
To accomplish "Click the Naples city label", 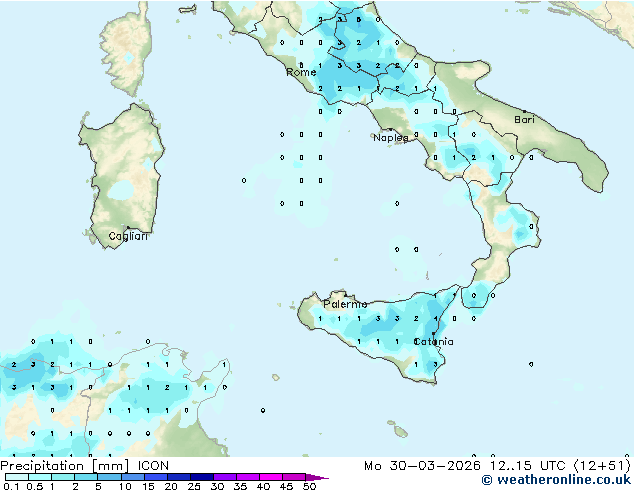I will click(x=391, y=138).
